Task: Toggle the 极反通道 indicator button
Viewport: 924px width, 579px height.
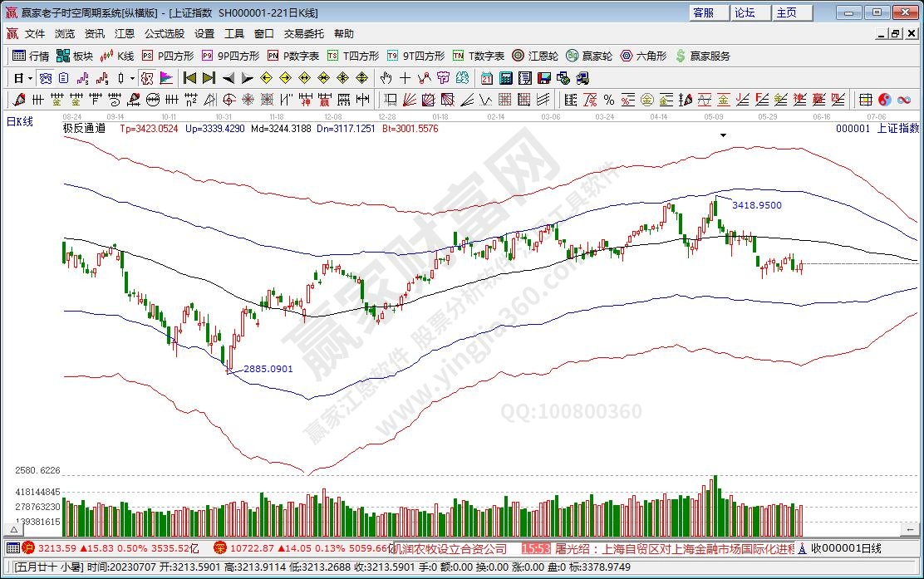Action: [x=84, y=129]
